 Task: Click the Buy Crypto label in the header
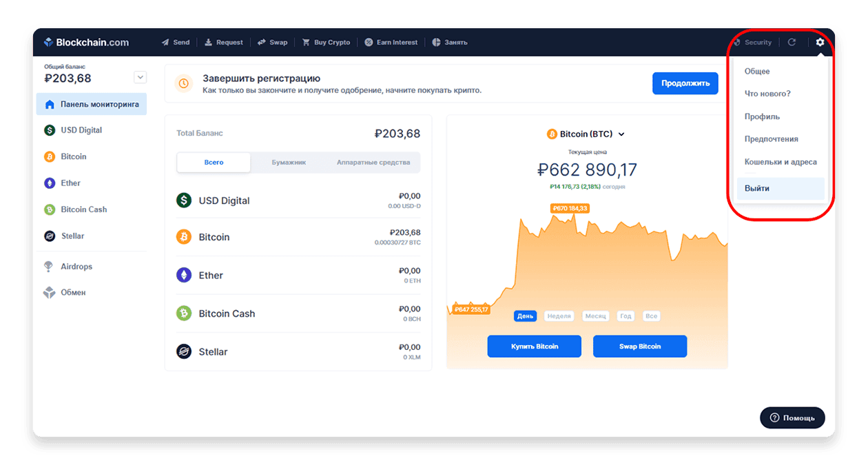pos(332,43)
